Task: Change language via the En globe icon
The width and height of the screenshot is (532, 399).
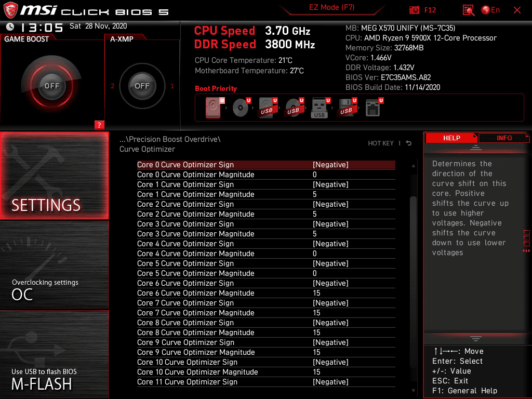Action: [490, 10]
